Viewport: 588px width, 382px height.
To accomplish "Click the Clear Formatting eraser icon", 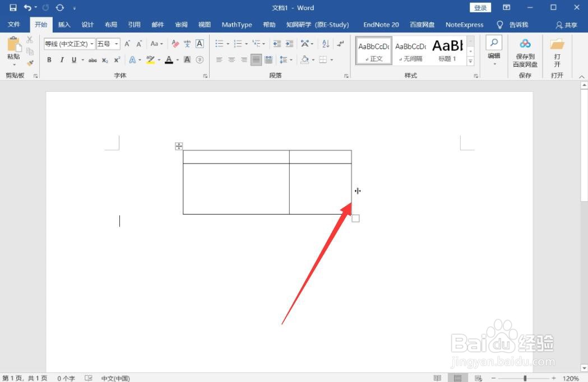I will [x=175, y=44].
